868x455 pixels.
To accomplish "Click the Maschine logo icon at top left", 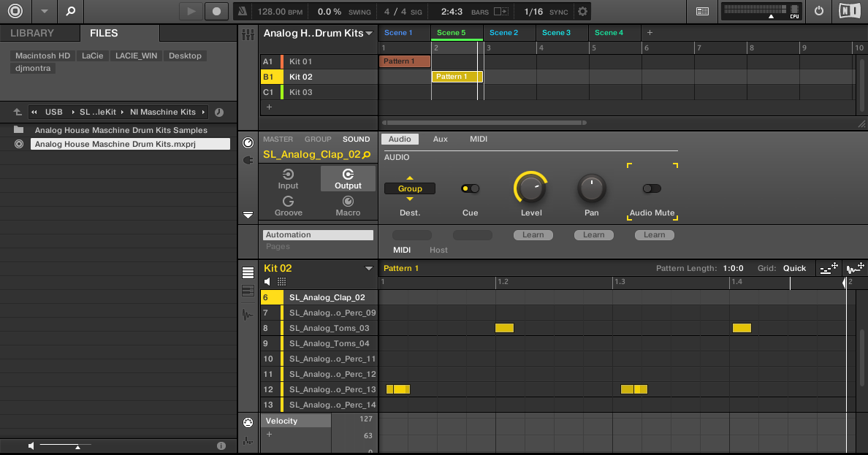I will [x=15, y=11].
